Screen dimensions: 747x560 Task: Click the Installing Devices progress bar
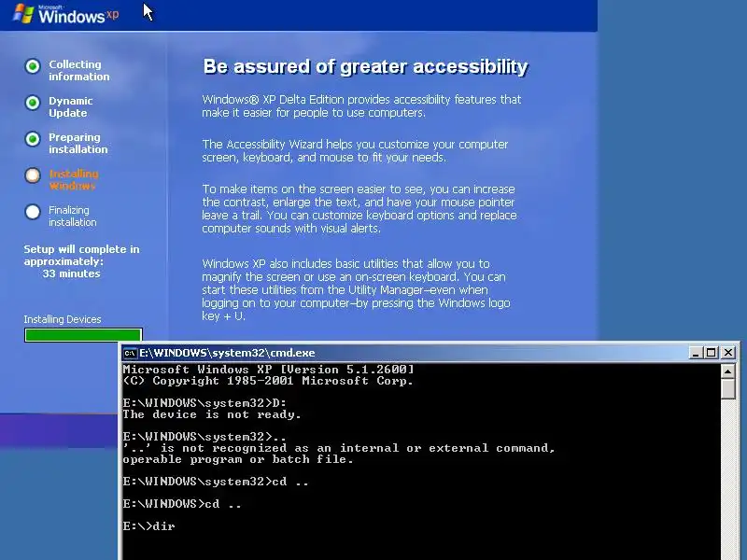[x=83, y=335]
